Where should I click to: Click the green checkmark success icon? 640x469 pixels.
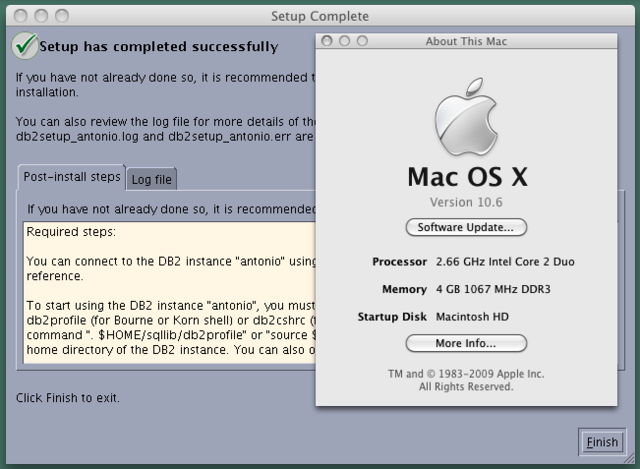(x=25, y=46)
